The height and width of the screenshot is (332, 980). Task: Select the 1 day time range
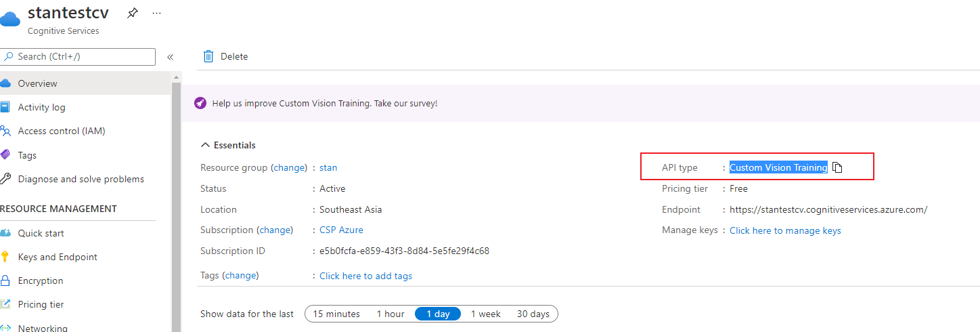pos(438,314)
